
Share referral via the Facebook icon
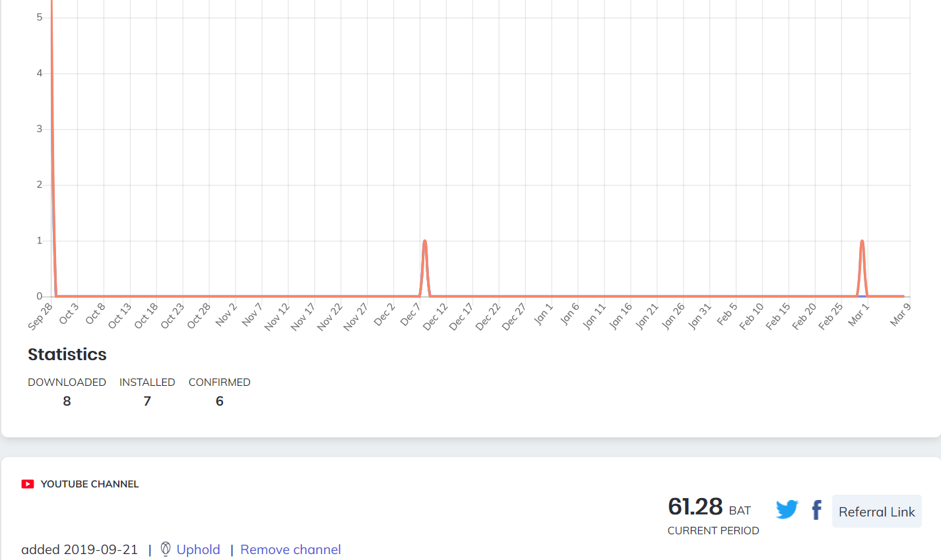[x=817, y=510]
